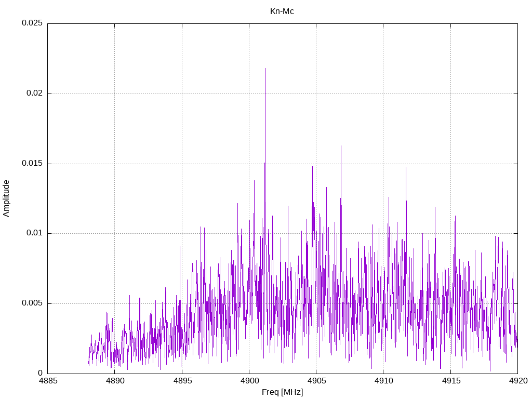Viewport: 532px width, 399px height.
Task: Click the 4910 x-axis tick label
Action: 383,381
